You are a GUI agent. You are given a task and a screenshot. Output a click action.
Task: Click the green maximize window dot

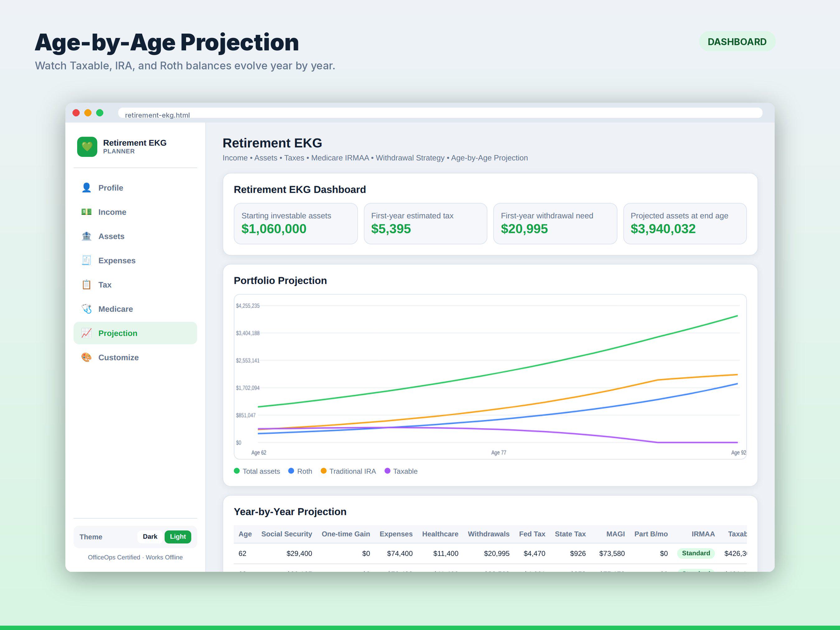point(100,113)
